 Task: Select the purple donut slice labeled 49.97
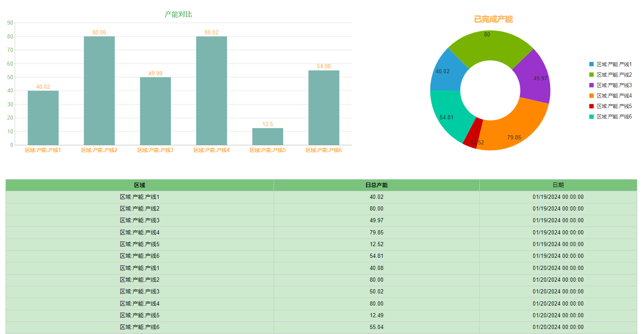coord(534,77)
